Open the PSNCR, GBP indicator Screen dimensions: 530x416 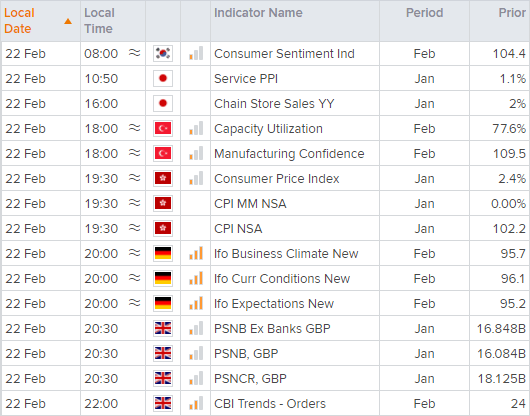point(250,378)
